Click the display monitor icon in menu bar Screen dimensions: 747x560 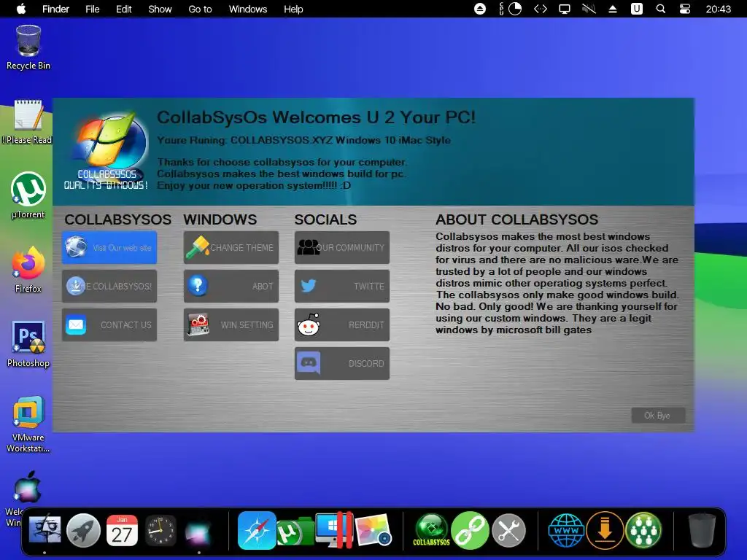click(x=565, y=9)
